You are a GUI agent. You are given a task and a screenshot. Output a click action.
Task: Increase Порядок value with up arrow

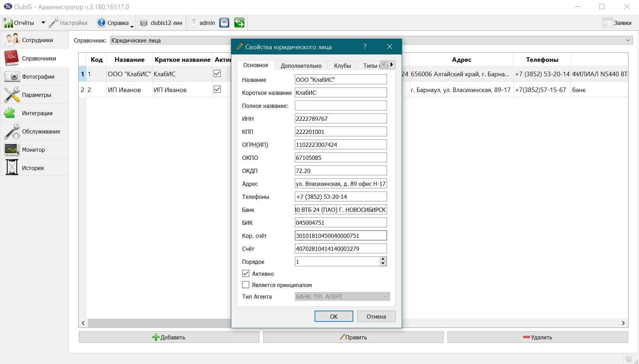(x=383, y=259)
